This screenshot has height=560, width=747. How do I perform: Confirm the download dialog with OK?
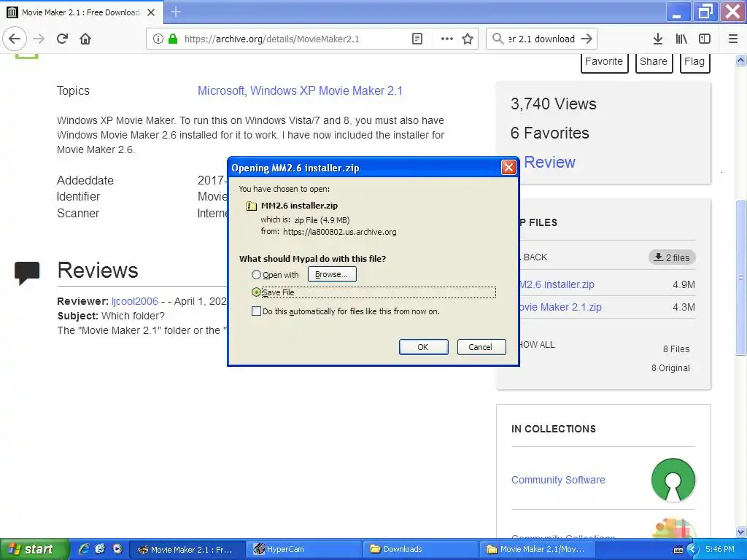pos(423,347)
